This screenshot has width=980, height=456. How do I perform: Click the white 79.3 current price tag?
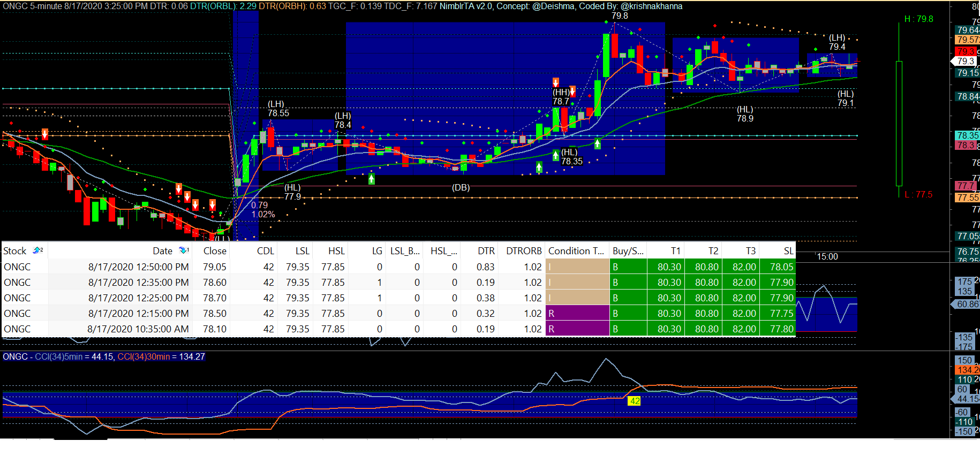pyautogui.click(x=966, y=62)
